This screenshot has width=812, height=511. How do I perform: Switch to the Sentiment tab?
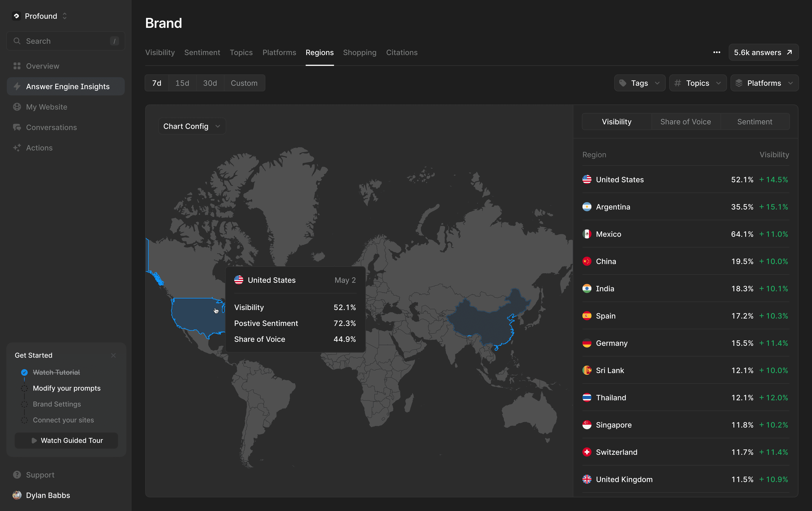coord(202,52)
